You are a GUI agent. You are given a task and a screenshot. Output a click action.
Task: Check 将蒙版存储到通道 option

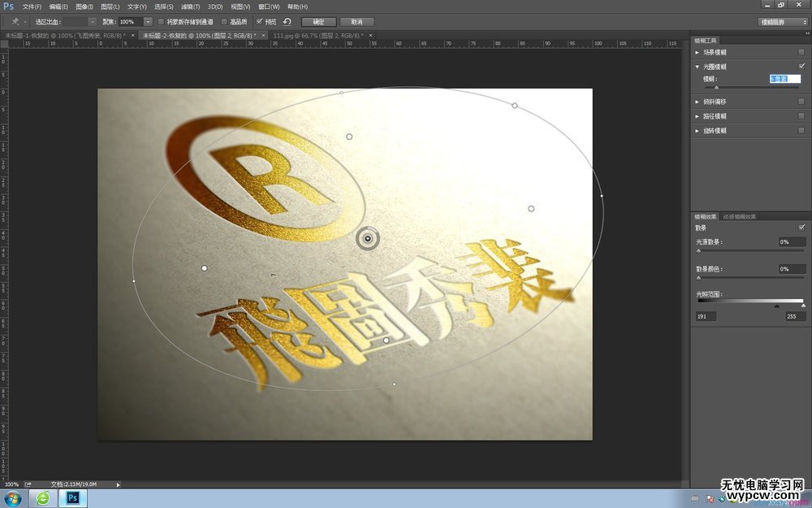pos(159,21)
